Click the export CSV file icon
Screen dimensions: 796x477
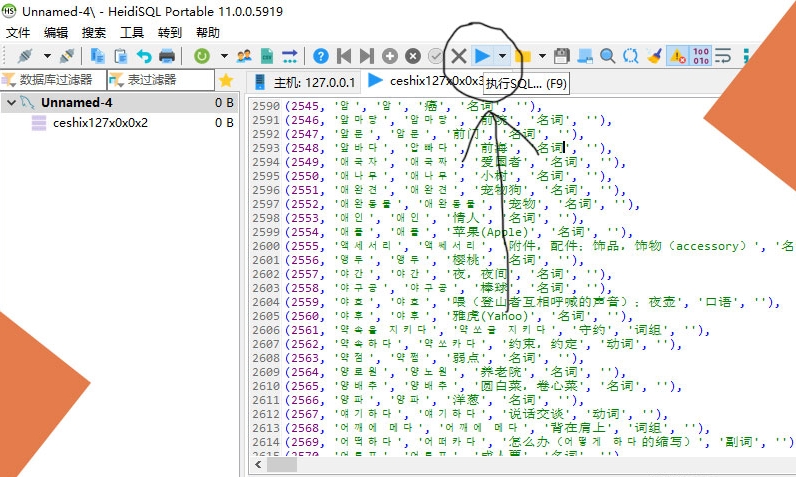[x=267, y=56]
